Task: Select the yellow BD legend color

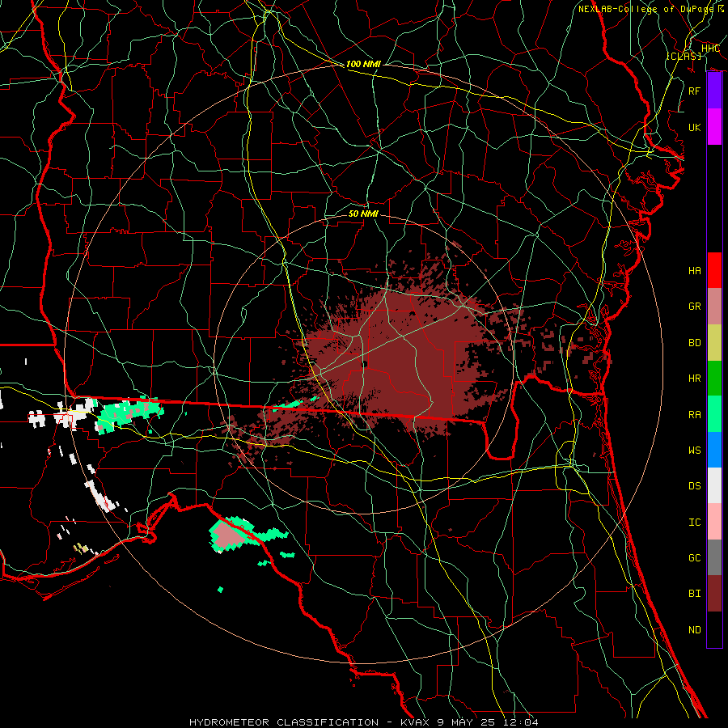Action: point(714,343)
